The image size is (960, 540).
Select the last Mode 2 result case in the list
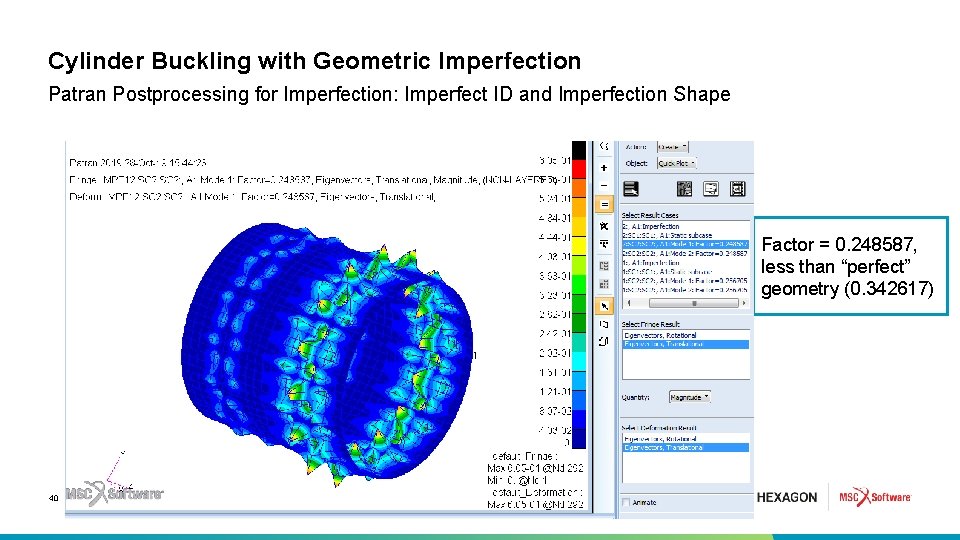click(685, 289)
